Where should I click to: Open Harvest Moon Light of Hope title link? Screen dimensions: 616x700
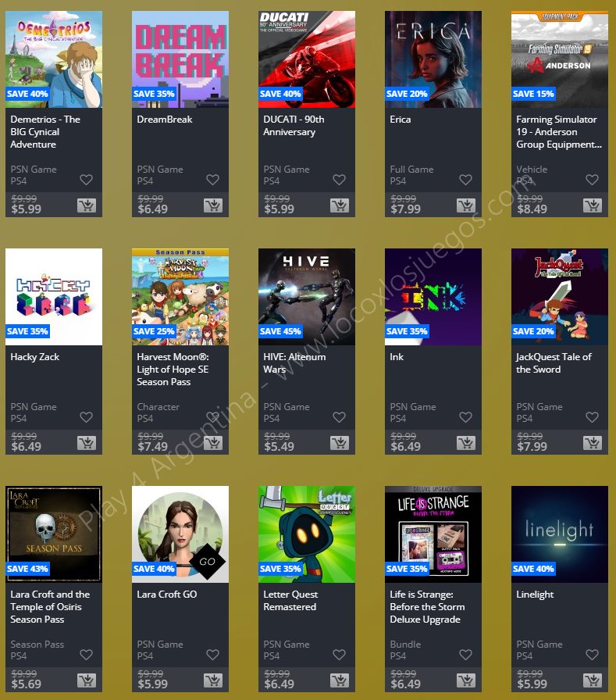point(173,370)
